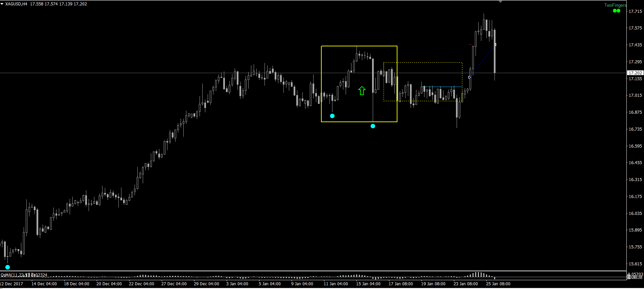The image size is (644, 289).
Task: Click the 12 Dec 2017 date label
Action: tap(11, 284)
